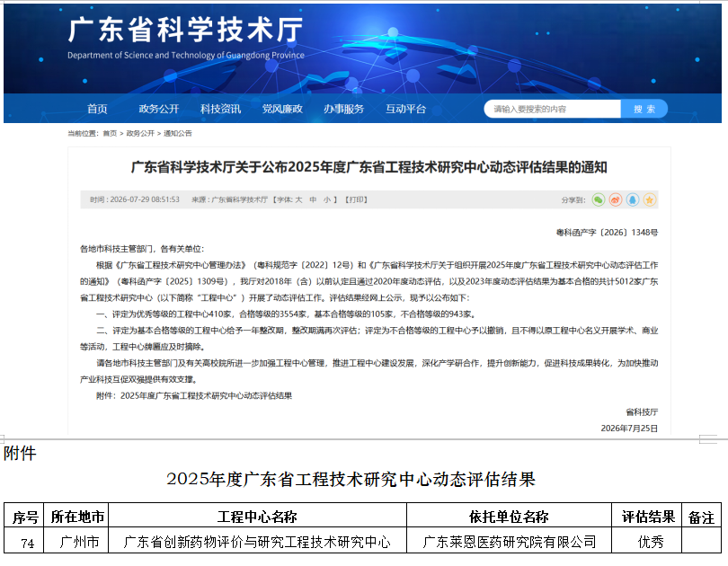Viewport: 728px width, 566px height.
Task: Open 办事服务 navigation menu item
Action: [344, 109]
